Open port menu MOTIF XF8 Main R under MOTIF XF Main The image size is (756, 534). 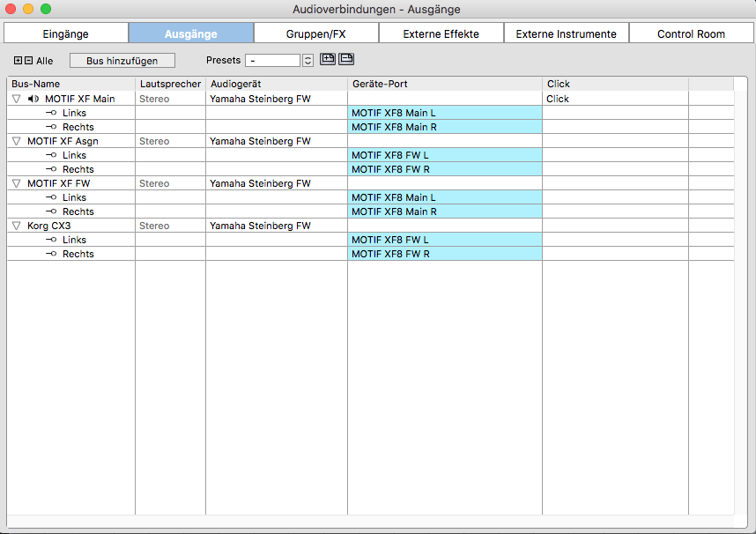pyautogui.click(x=445, y=127)
